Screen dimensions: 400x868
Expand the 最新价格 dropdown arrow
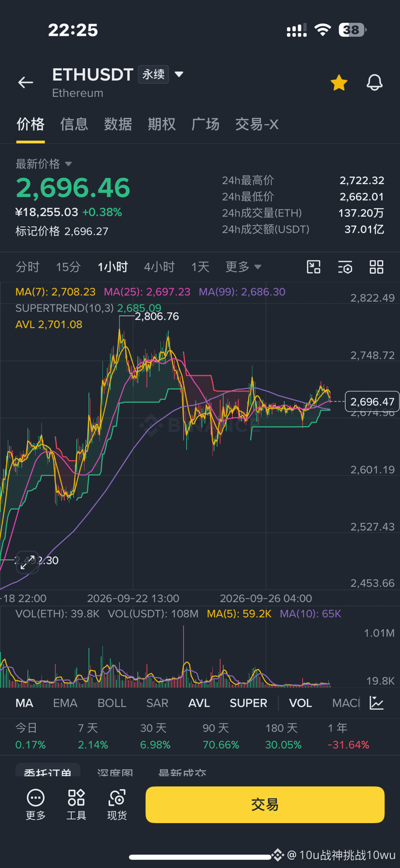tap(68, 164)
